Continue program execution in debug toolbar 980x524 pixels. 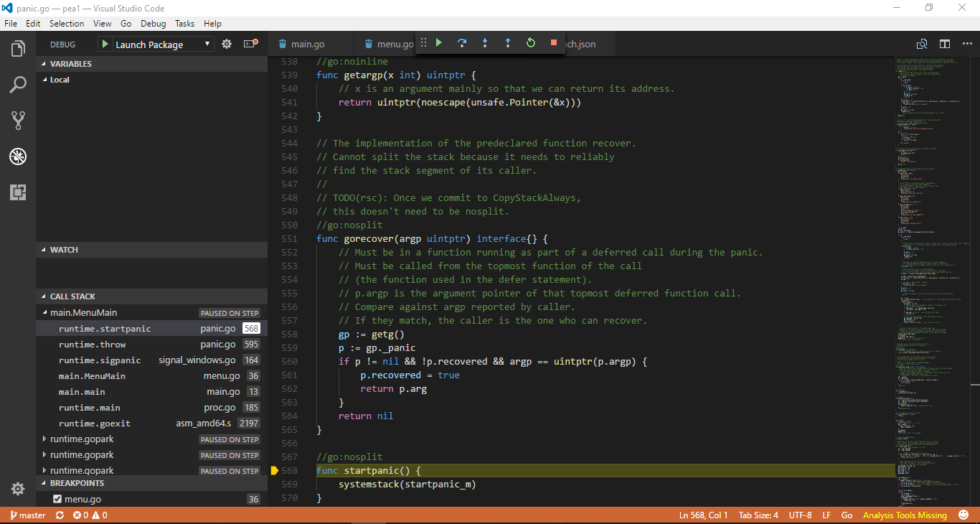439,42
